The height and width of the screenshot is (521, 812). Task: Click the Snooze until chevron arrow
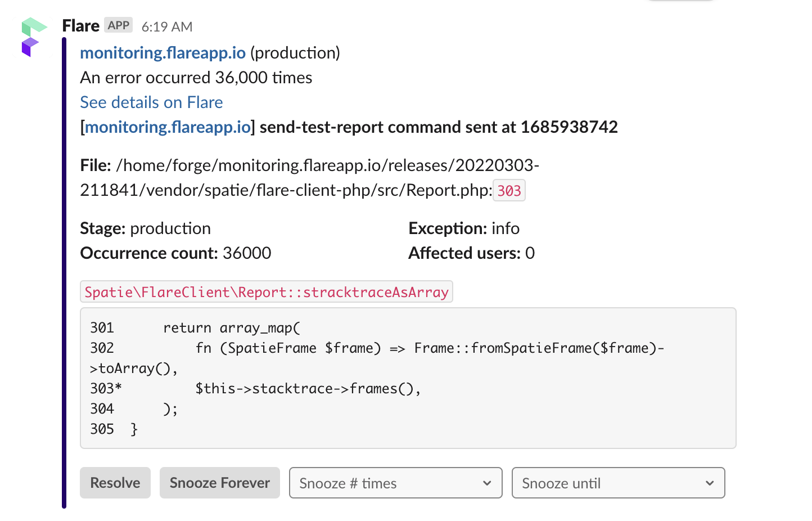pyautogui.click(x=709, y=483)
